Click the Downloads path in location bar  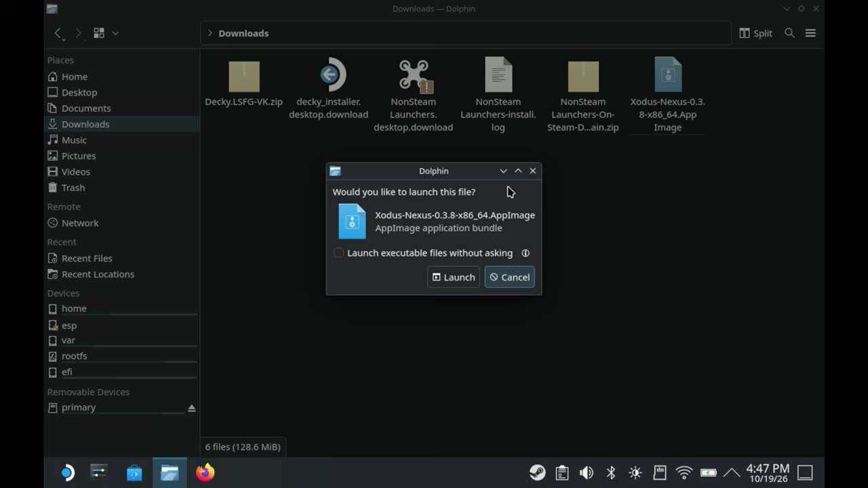tap(243, 33)
